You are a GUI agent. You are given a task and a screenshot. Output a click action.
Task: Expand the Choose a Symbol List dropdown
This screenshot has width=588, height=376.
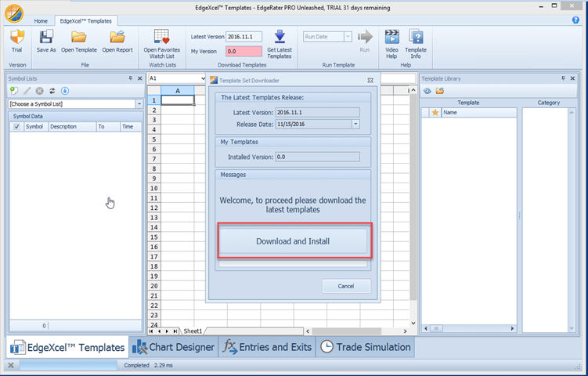pos(139,104)
